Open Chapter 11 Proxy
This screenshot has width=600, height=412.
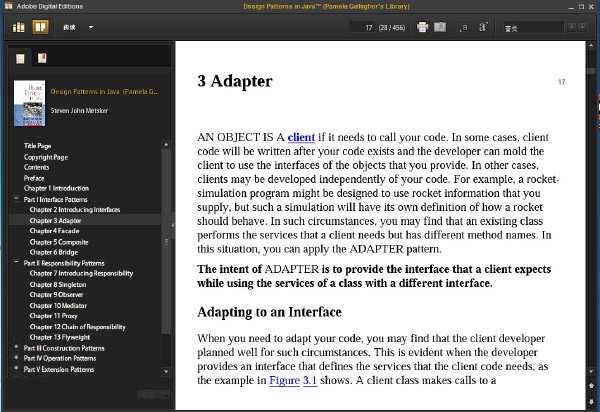(x=54, y=316)
